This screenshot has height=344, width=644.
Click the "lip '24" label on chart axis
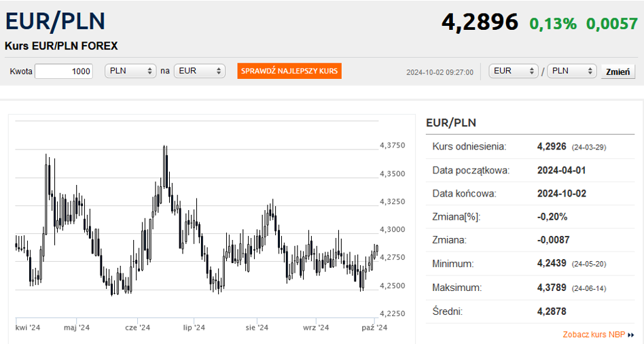[194, 328]
